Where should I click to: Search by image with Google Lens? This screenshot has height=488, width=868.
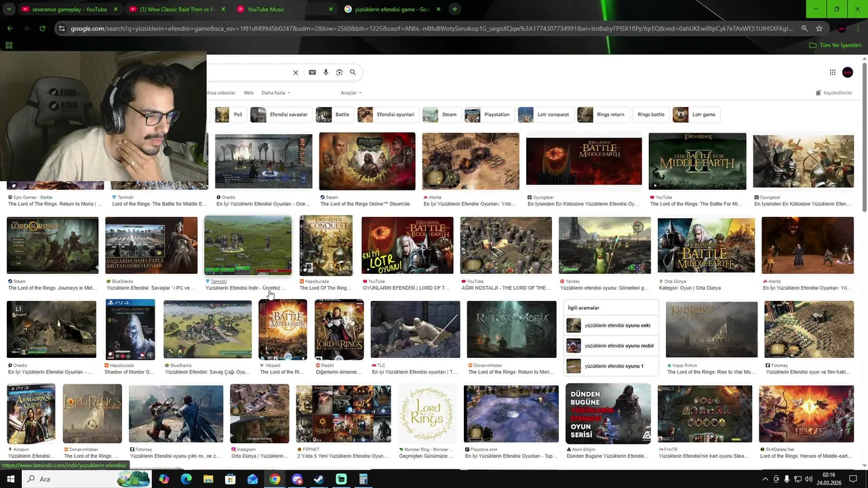pos(339,73)
